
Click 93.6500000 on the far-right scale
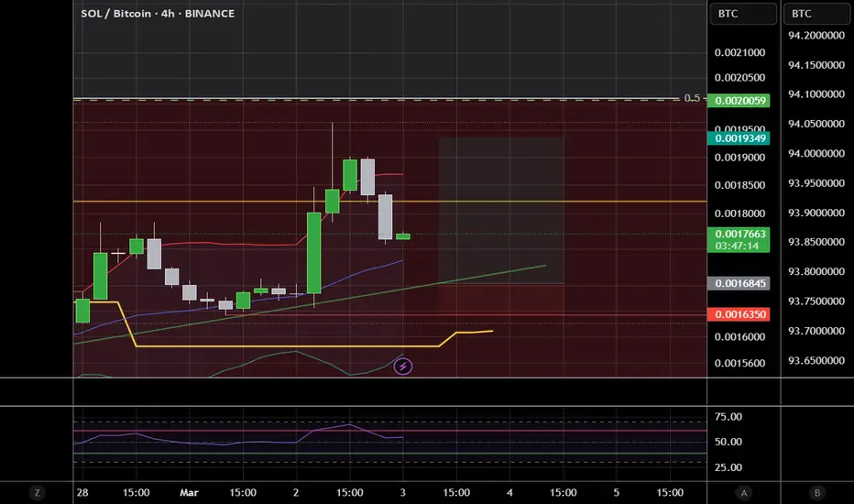pyautogui.click(x=816, y=360)
